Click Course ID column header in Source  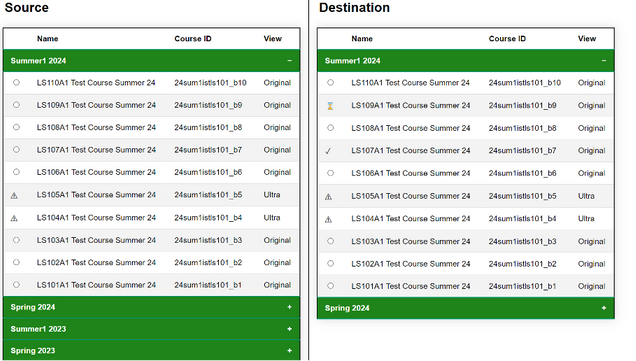[x=193, y=39]
